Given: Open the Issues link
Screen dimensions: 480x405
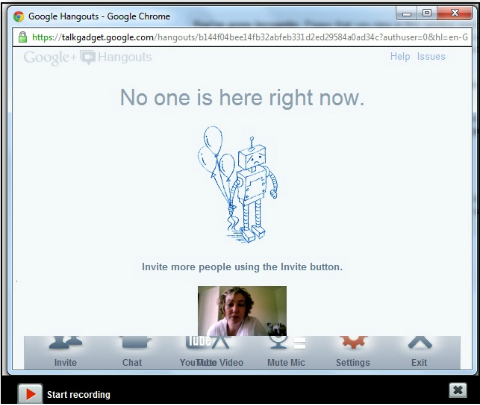Looking at the screenshot, I should (431, 56).
